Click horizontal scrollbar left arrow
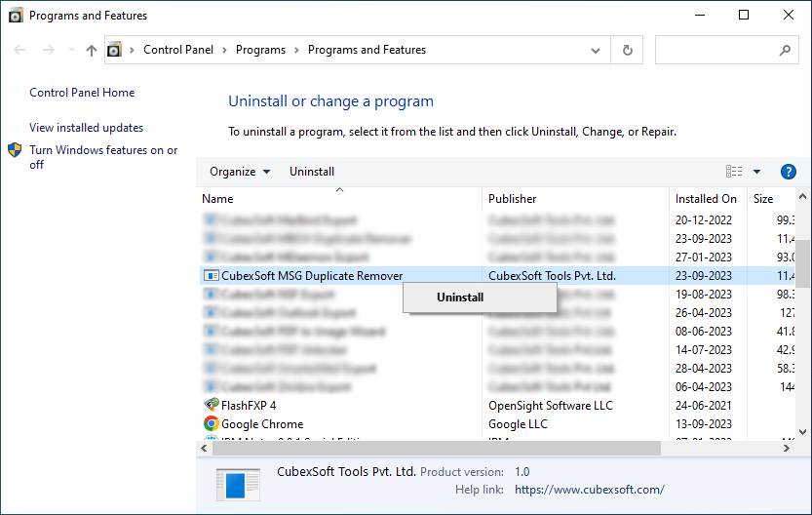Screen dimensions: 812x515 (204, 448)
